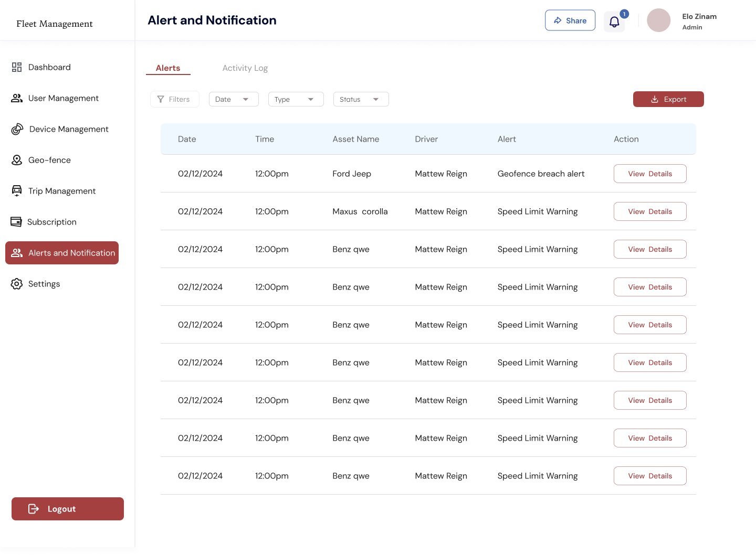The height and width of the screenshot is (555, 756).
Task: Select the Maxus corolla asset name
Action: pyautogui.click(x=360, y=211)
